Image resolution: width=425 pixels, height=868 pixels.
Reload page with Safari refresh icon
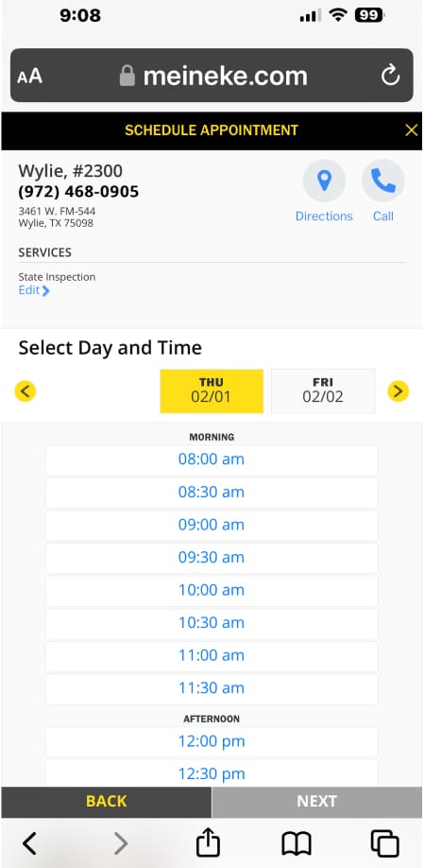tap(390, 76)
